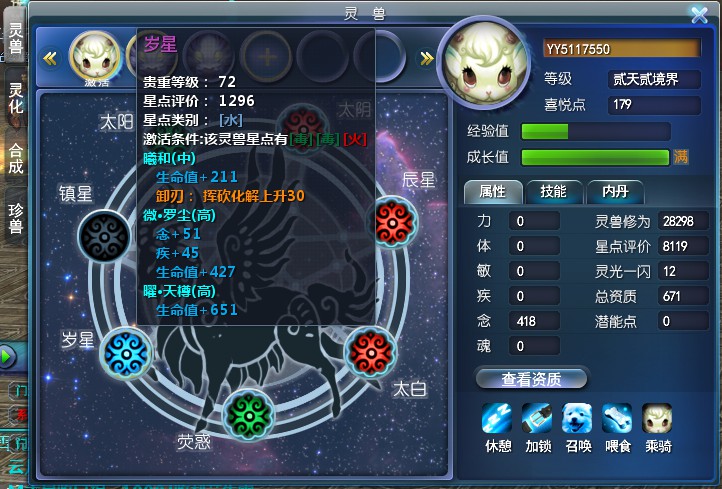Open the 内丹 tab
The width and height of the screenshot is (722, 489).
coord(615,192)
